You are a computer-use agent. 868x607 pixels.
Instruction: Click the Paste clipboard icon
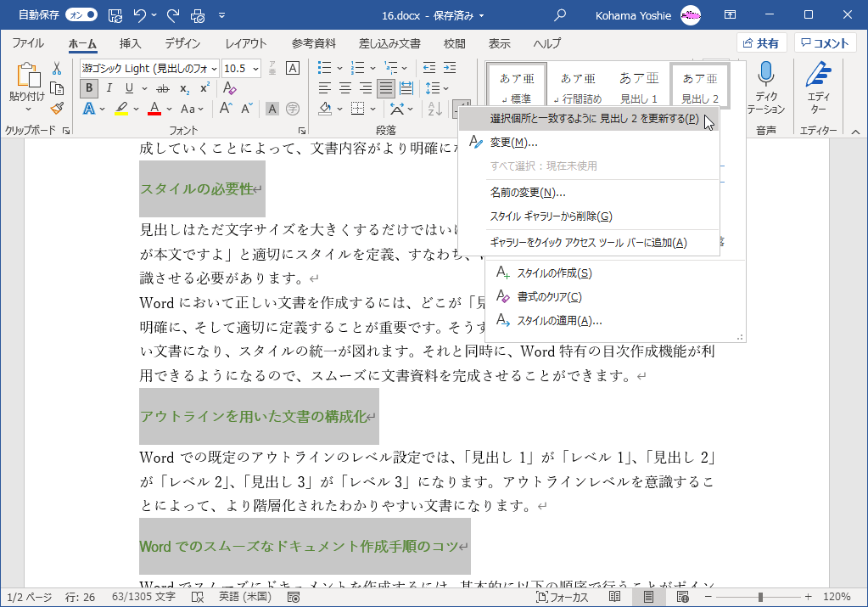28,76
